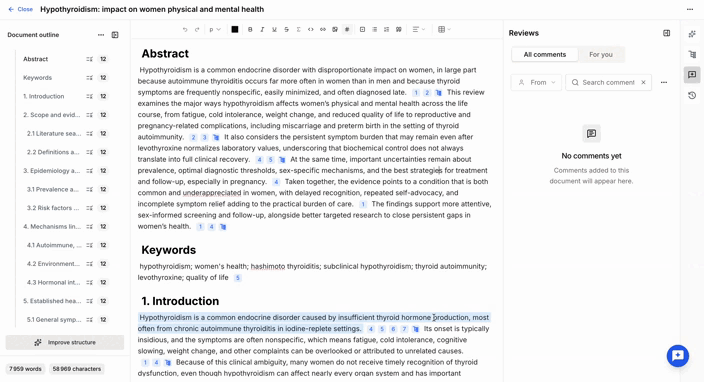This screenshot has width=704, height=382.
Task: Click the boxed plus toolbar icon
Action: coord(362,30)
